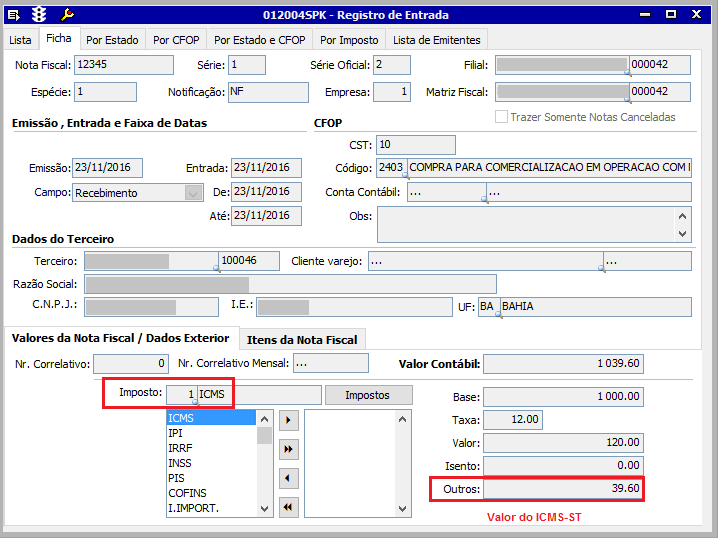This screenshot has height=538, width=718.
Task: Switch to the Lista tab
Action: click(x=20, y=40)
